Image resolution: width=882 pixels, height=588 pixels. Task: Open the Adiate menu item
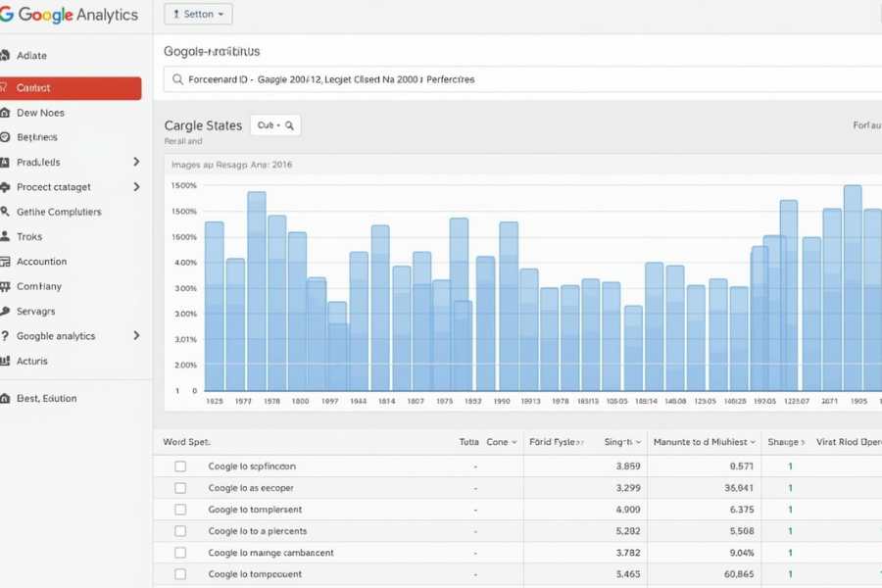(x=31, y=56)
